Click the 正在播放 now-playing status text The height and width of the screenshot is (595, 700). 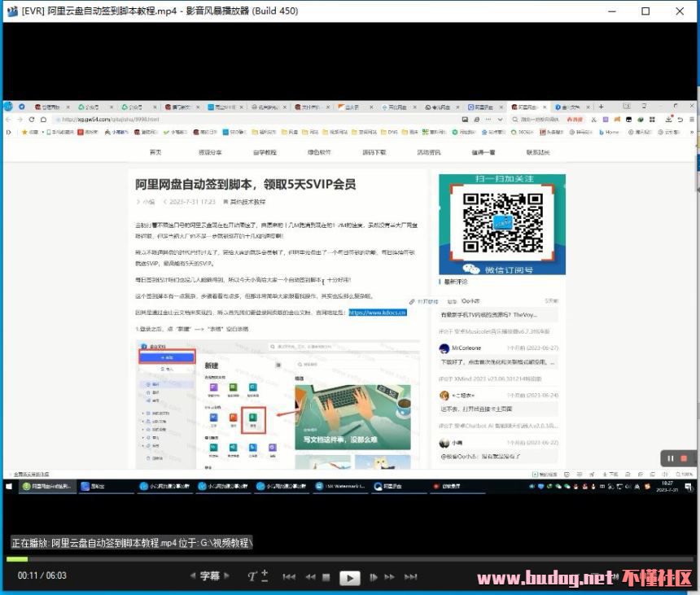click(132, 543)
